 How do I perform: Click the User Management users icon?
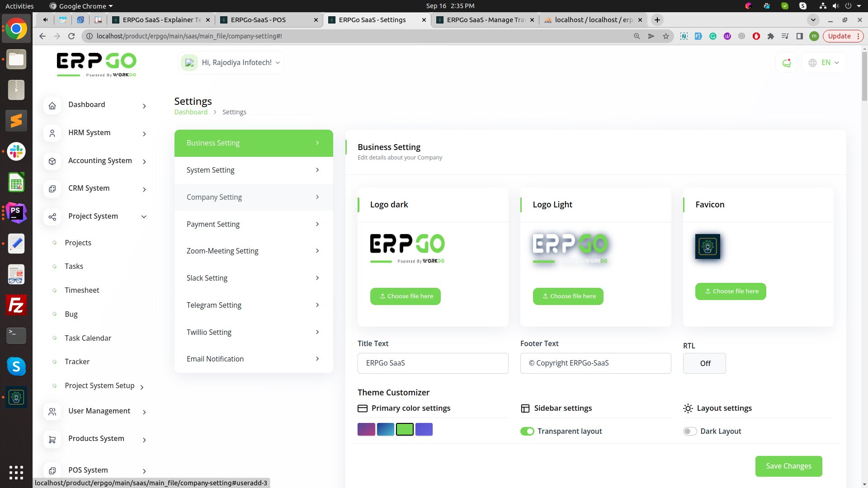(x=52, y=412)
